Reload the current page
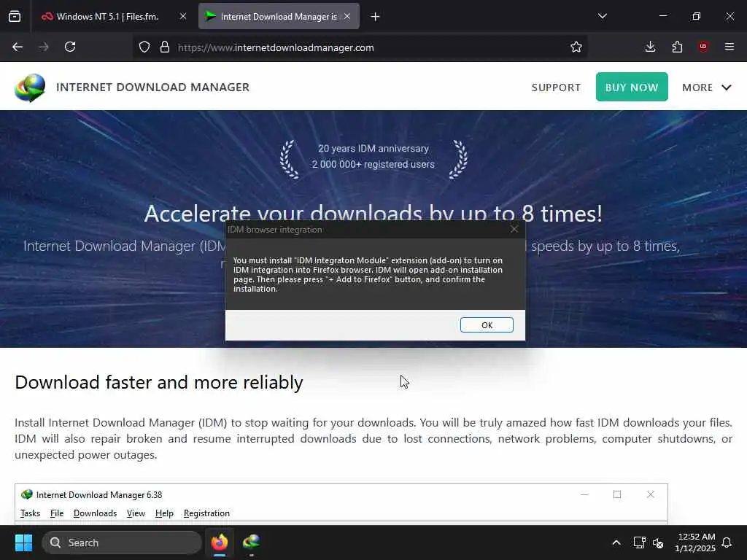Viewport: 747px width, 560px height. tap(70, 47)
